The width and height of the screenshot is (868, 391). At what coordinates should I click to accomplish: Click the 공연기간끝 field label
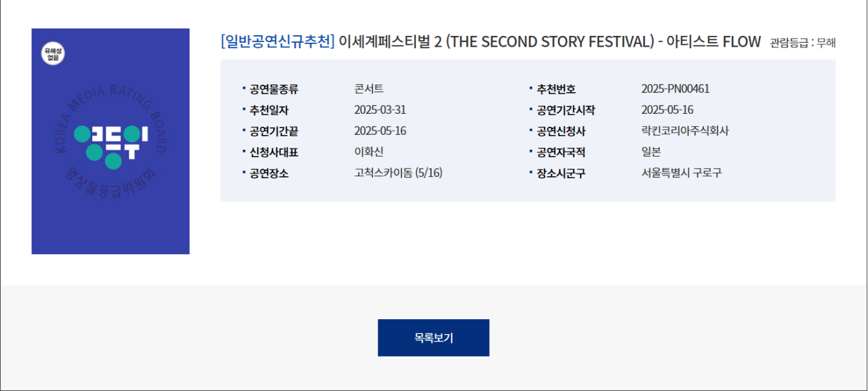click(x=274, y=131)
